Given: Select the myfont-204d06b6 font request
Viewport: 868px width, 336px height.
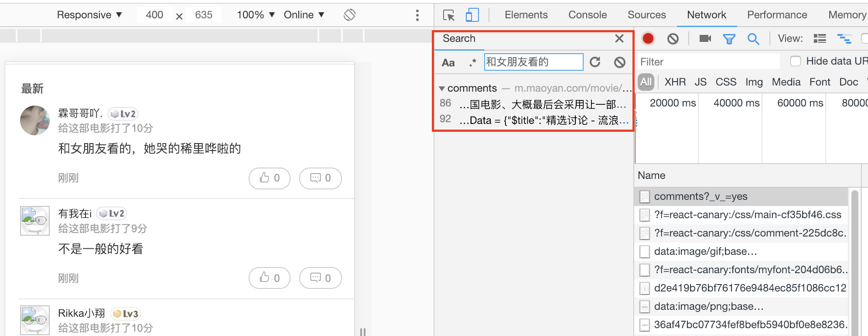Looking at the screenshot, I should (x=742, y=270).
